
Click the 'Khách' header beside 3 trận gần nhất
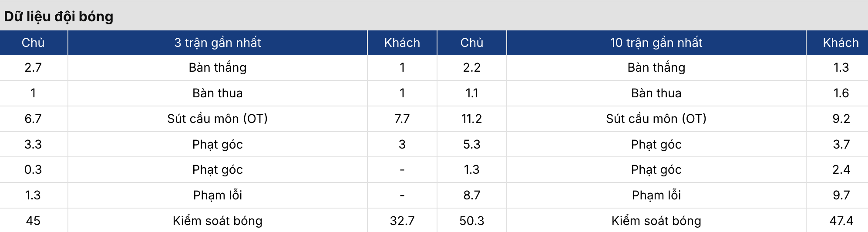pyautogui.click(x=402, y=43)
